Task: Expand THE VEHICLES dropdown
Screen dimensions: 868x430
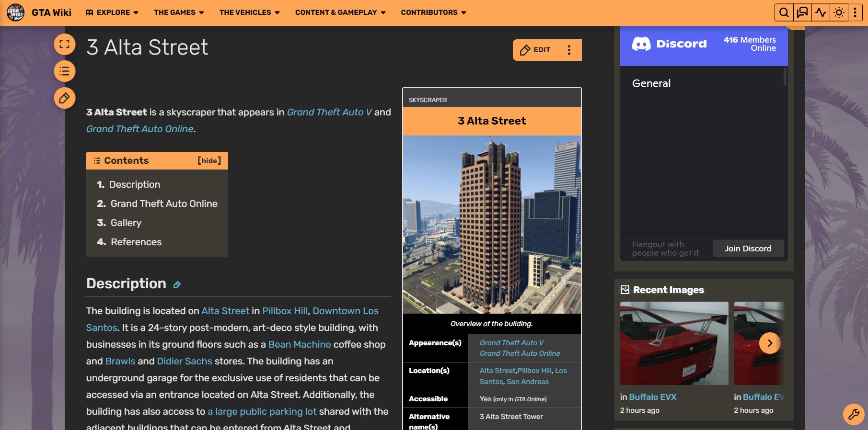Action: [x=249, y=12]
